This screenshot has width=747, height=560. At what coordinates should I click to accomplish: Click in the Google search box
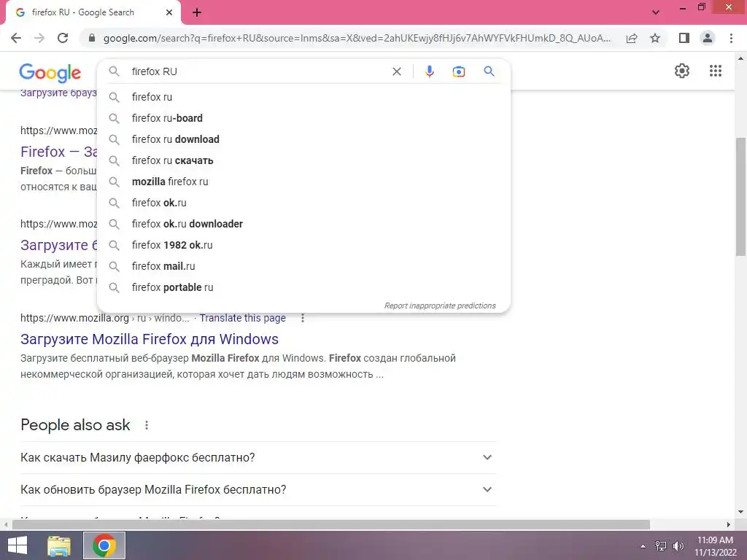point(258,71)
